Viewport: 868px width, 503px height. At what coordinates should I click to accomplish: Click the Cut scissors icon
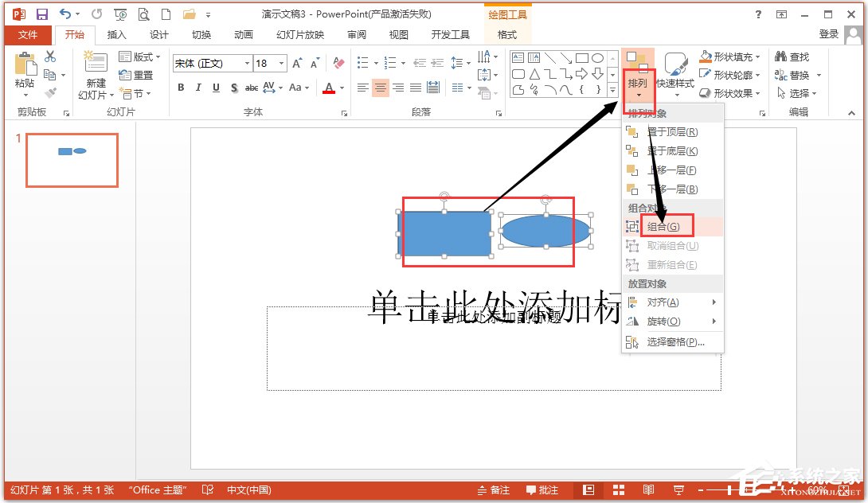pos(50,57)
